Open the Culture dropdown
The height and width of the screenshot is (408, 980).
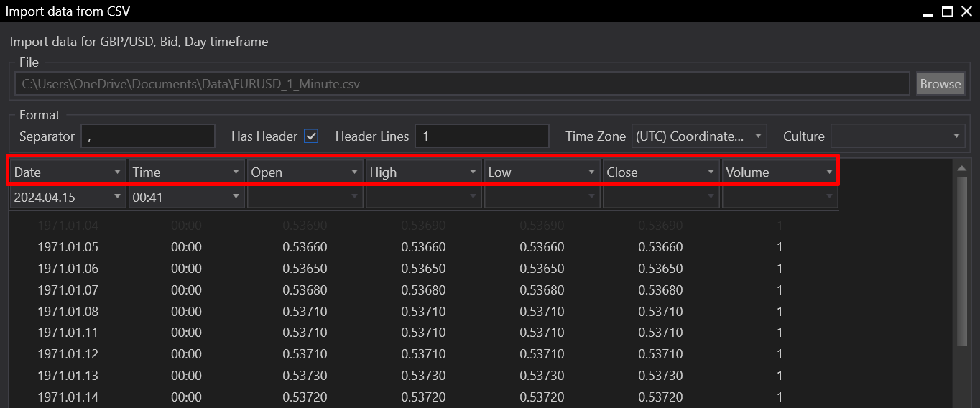tap(897, 136)
